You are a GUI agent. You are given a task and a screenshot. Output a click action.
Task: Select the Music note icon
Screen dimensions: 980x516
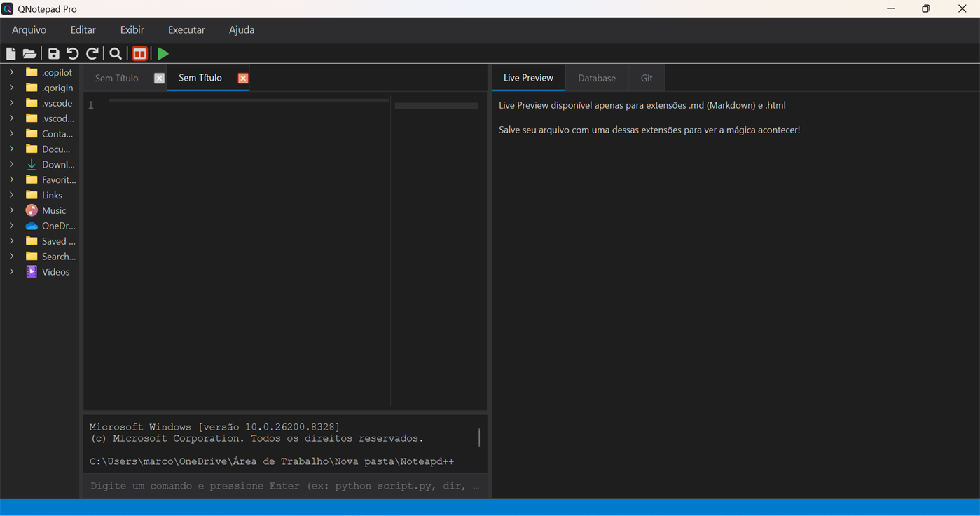[32, 210]
